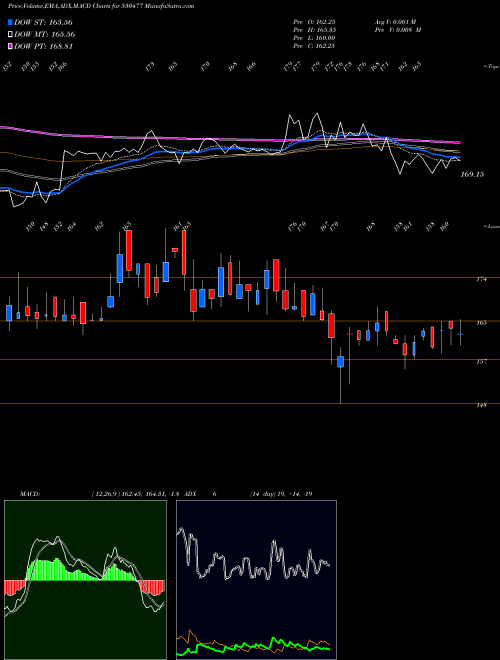Click the magenta DOW PT legend swatch

(x=10, y=46)
